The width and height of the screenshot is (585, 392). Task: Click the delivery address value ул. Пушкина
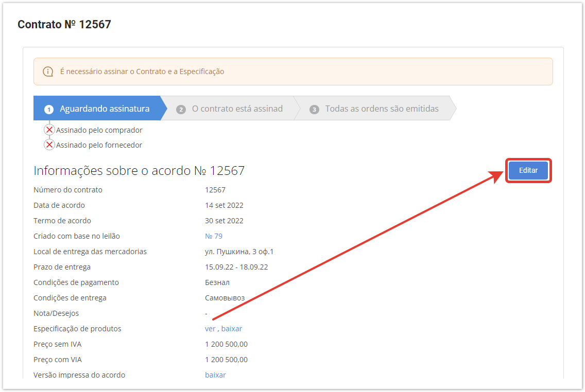click(239, 252)
